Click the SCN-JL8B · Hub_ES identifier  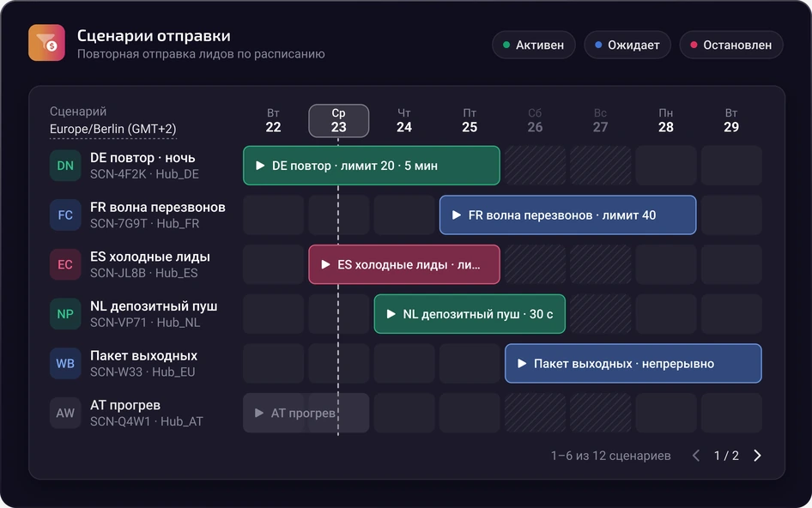(x=144, y=273)
